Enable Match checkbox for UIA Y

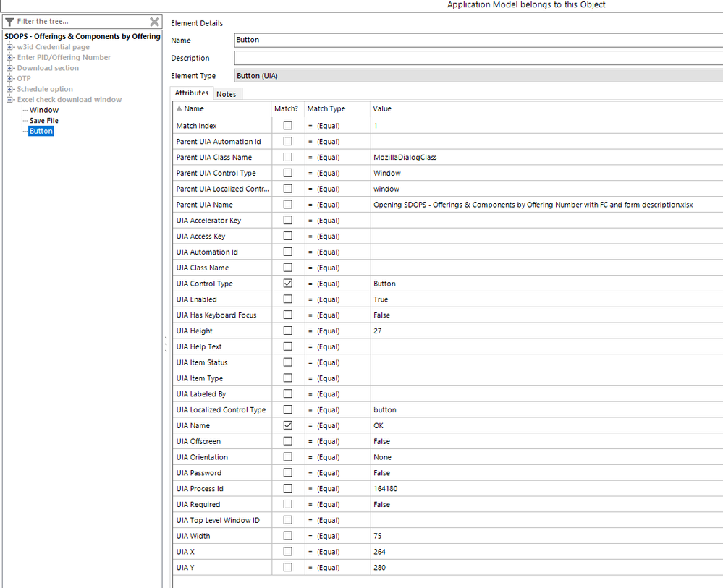pyautogui.click(x=288, y=567)
